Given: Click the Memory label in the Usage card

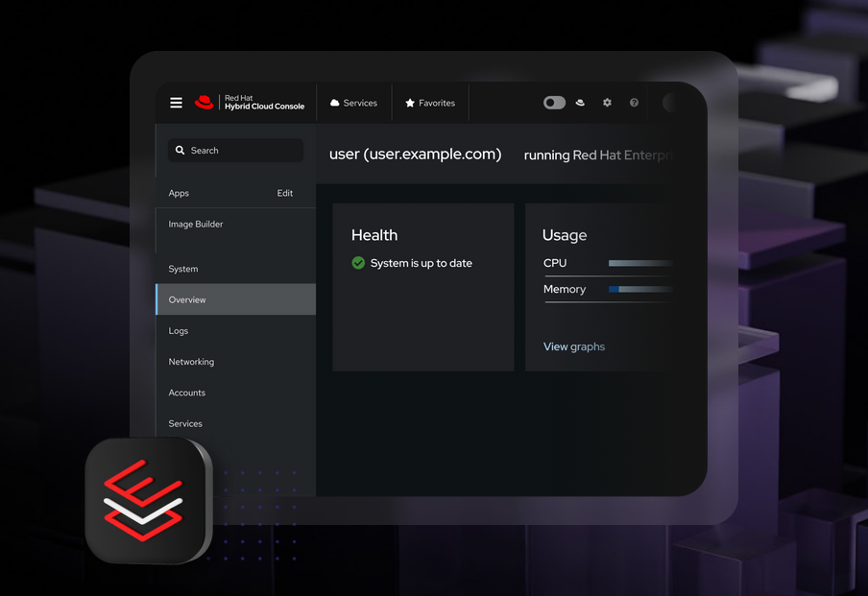Looking at the screenshot, I should tap(564, 290).
